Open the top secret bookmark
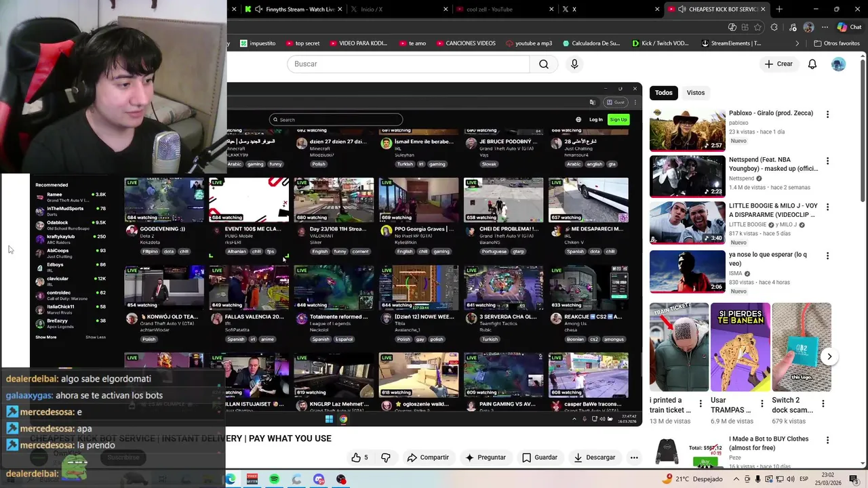Screen dimensions: 868x488 pos(302,43)
